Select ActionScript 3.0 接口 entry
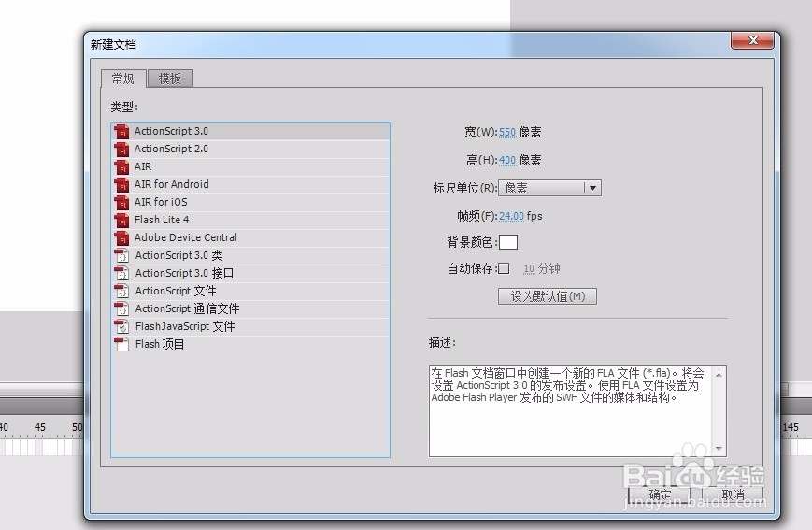 tap(250, 273)
